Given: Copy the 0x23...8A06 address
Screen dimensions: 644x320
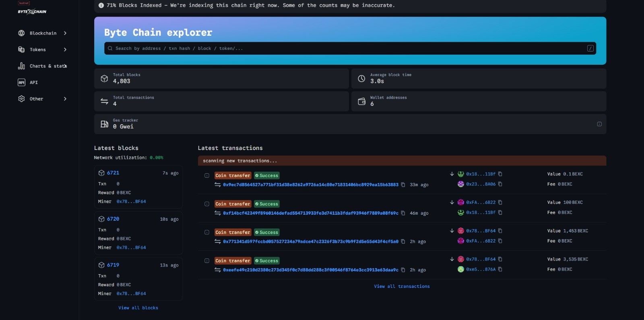Looking at the screenshot, I should [x=500, y=184].
